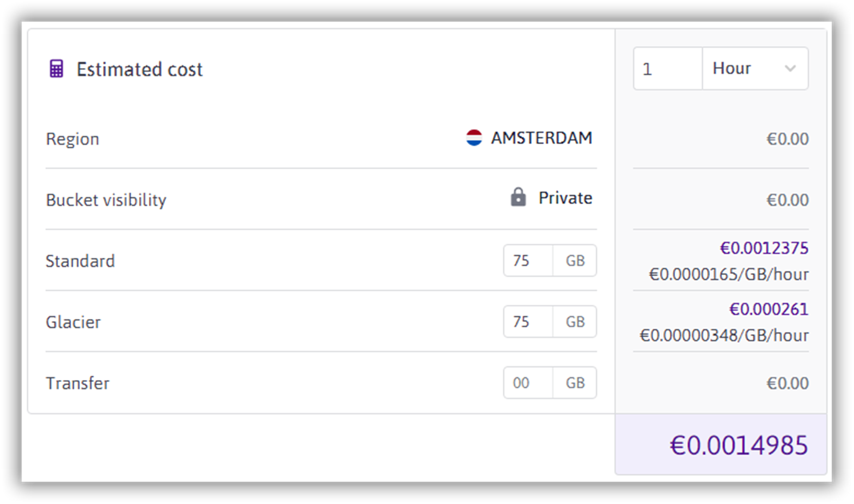Click the Glacier cost €0.000261
The image size is (854, 504).
(x=768, y=309)
